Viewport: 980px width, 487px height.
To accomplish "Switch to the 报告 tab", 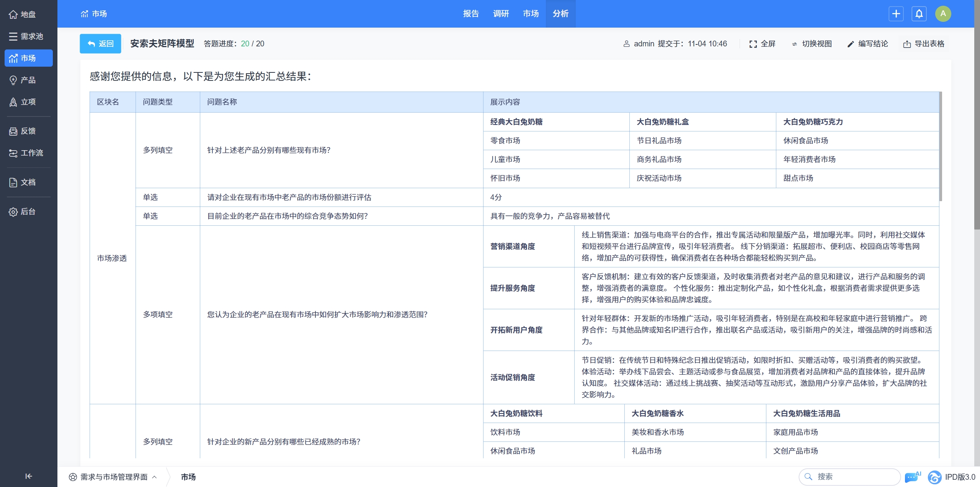I will coord(471,14).
